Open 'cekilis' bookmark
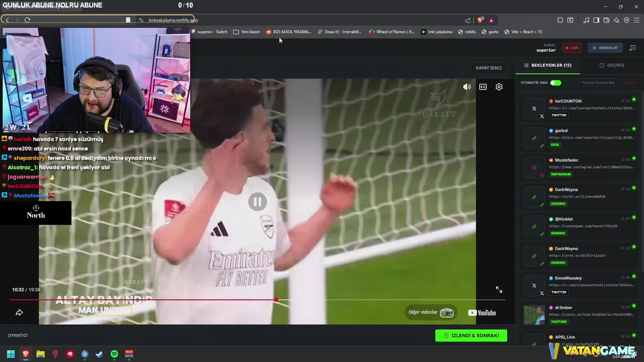 click(467, 32)
